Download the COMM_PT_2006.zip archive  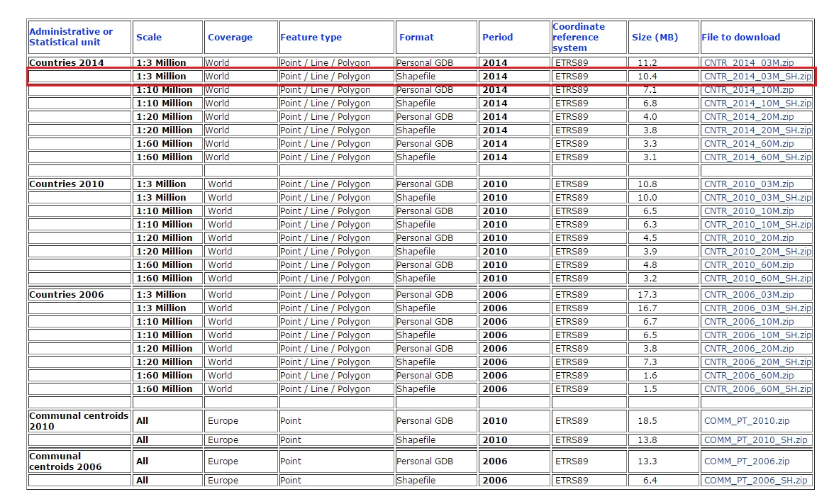[x=740, y=461]
